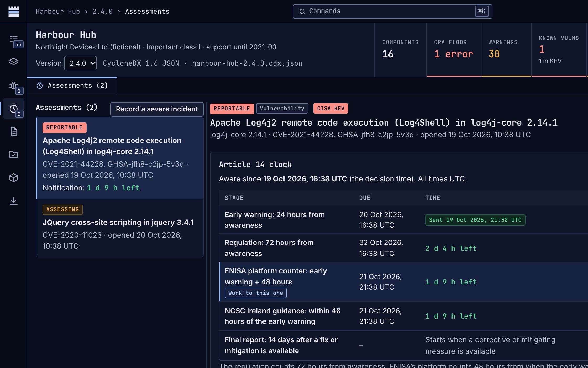
Task: Click the Vulnerability badge in detail header
Action: [x=282, y=108]
